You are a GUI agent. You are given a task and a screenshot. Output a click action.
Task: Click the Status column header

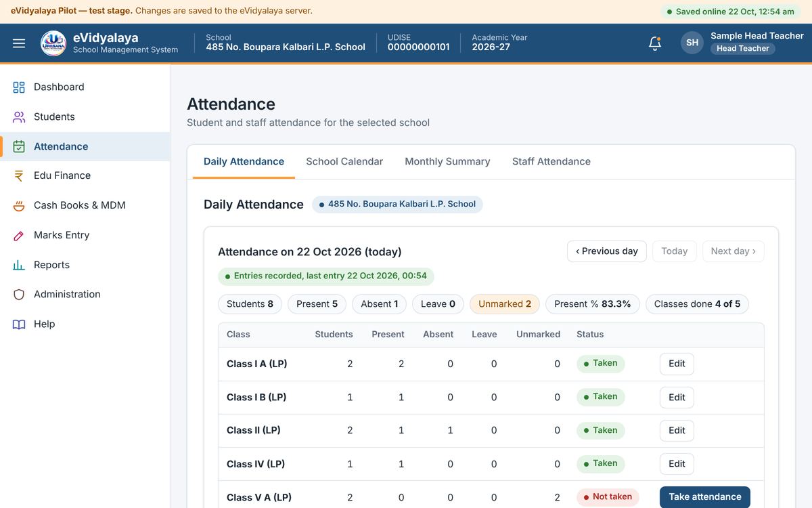click(x=590, y=335)
